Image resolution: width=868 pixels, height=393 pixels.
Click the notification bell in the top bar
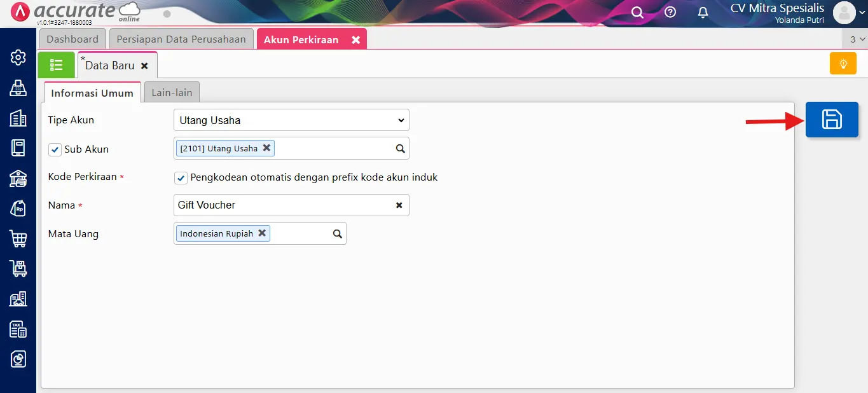703,12
